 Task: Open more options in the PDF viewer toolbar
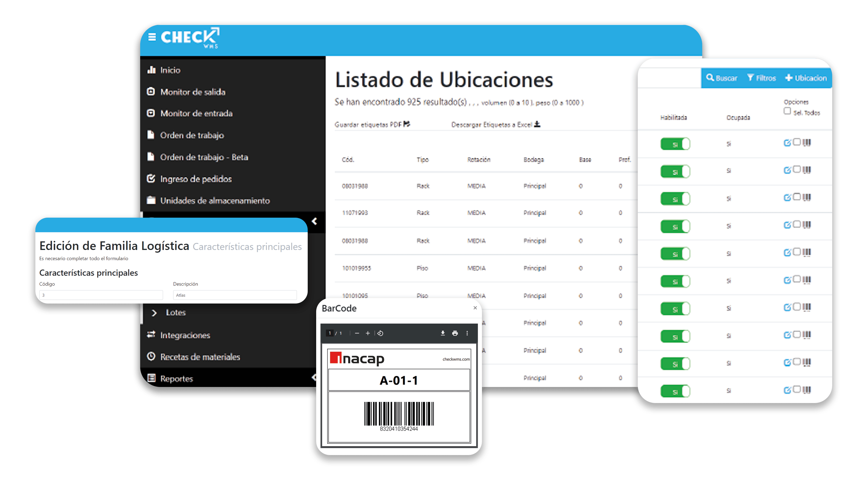click(x=467, y=333)
